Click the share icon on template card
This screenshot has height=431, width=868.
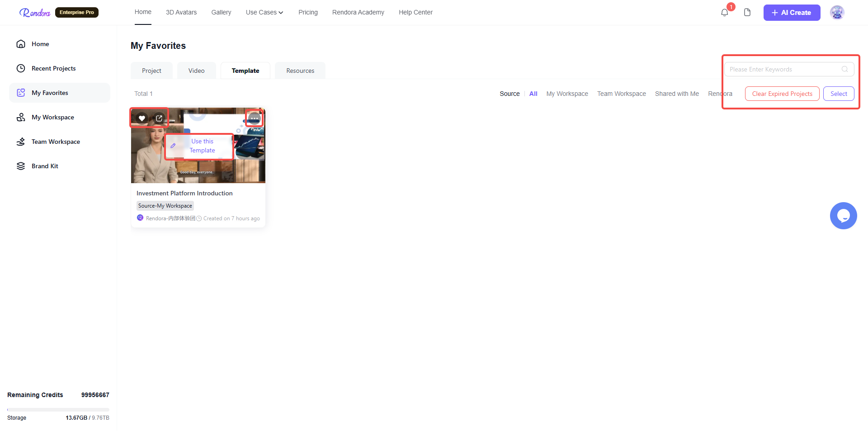coord(159,118)
